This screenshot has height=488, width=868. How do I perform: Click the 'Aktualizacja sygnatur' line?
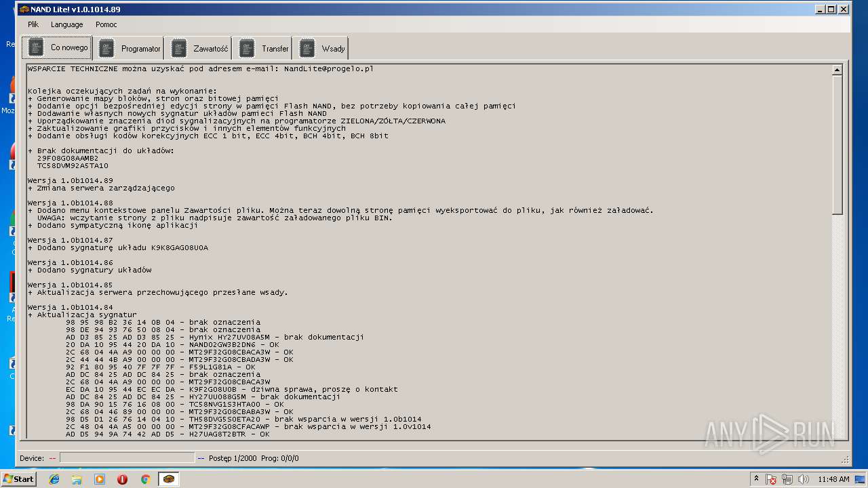pyautogui.click(x=82, y=315)
